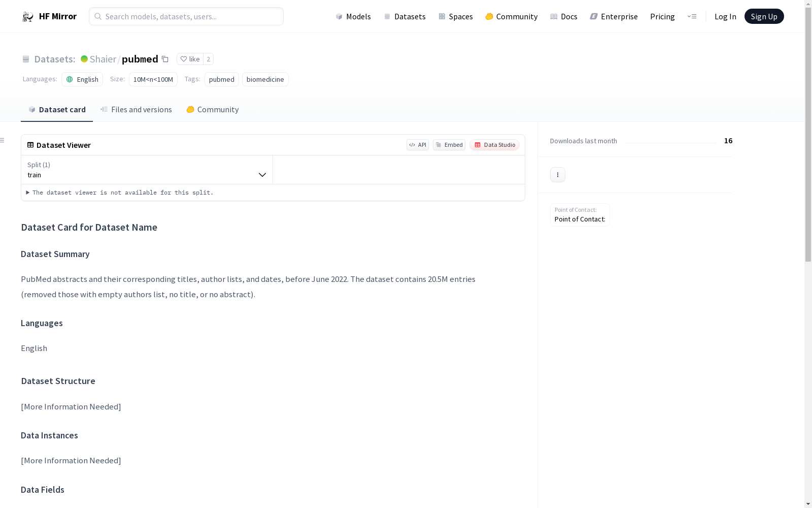Focus the search models and datasets field
Image resolution: width=812 pixels, height=508 pixels.
(x=186, y=16)
